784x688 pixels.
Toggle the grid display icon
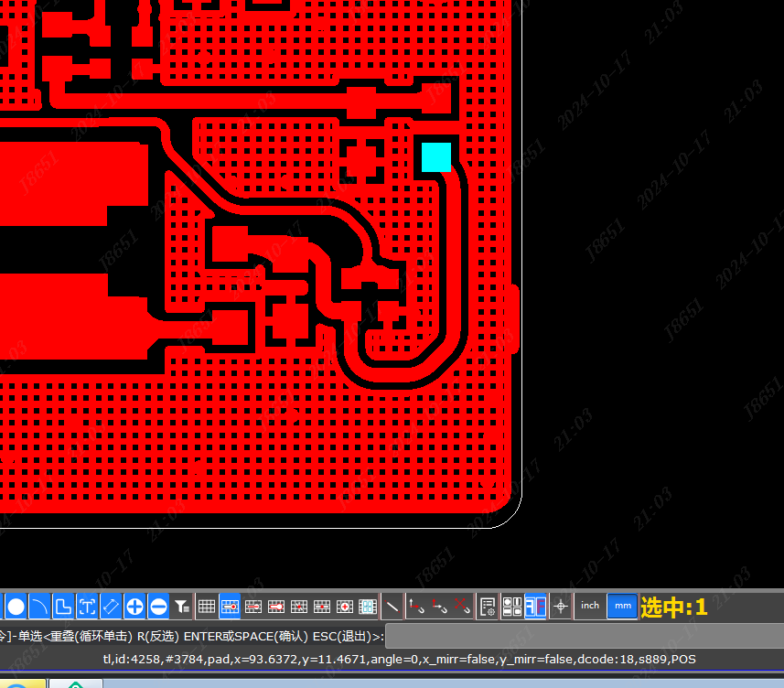pyautogui.click(x=207, y=606)
